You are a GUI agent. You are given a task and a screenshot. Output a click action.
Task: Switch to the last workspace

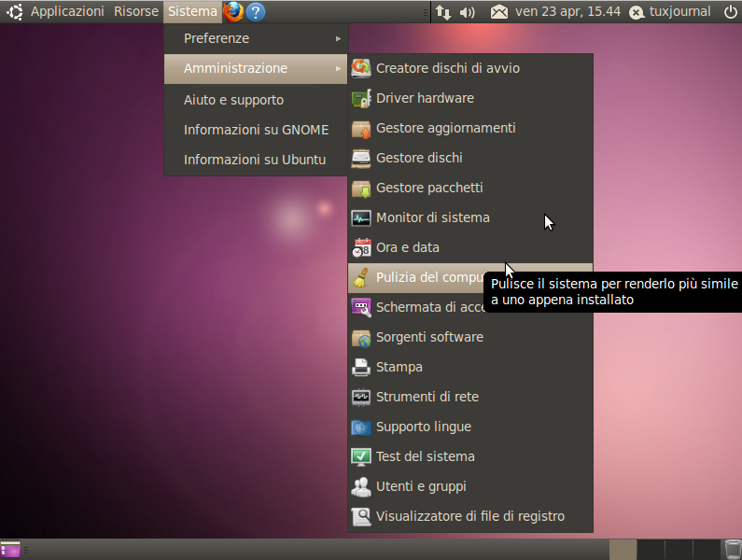(707, 550)
